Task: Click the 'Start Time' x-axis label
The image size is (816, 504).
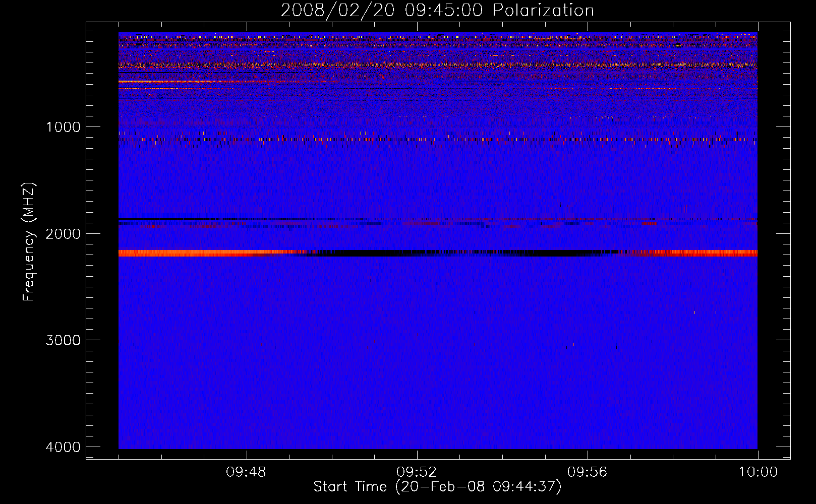Action: [437, 487]
